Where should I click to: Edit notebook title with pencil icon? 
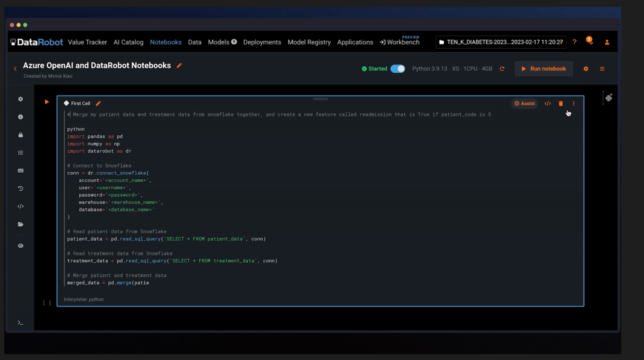[x=179, y=65]
